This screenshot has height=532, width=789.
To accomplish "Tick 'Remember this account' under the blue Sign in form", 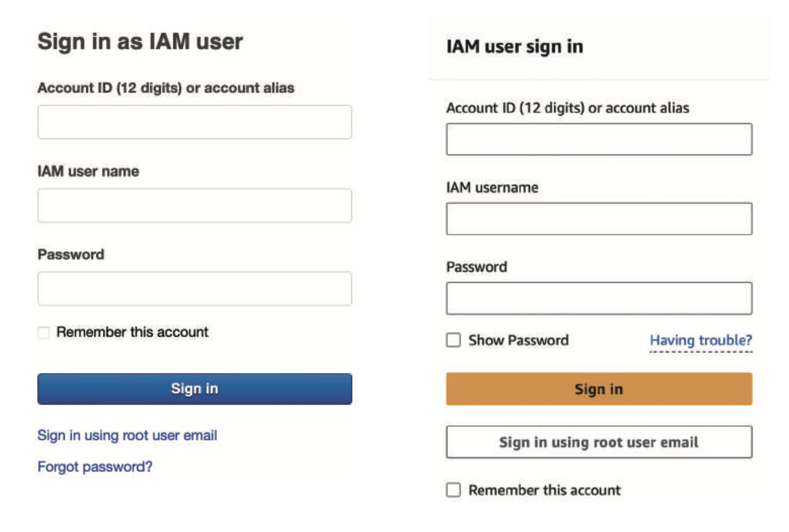I will click(43, 333).
